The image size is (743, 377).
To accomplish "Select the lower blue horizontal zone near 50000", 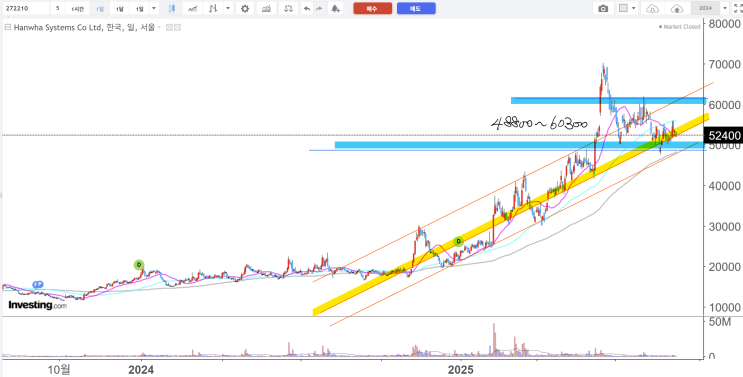I will coord(520,145).
